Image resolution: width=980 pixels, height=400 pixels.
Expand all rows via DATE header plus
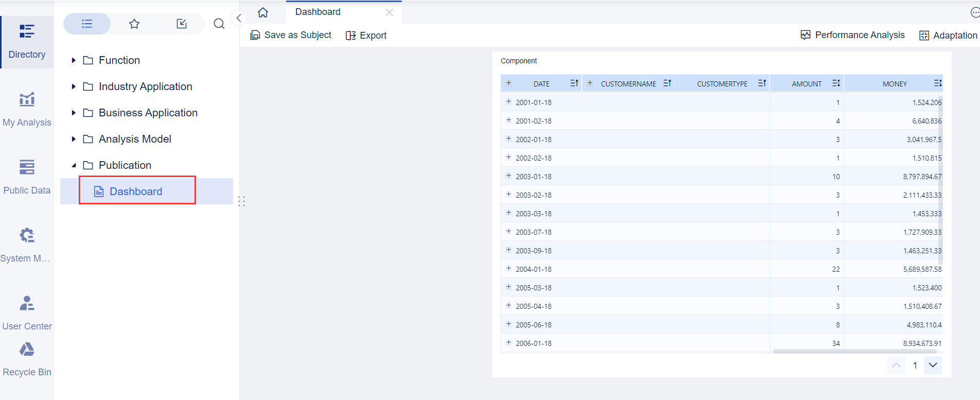(x=509, y=83)
